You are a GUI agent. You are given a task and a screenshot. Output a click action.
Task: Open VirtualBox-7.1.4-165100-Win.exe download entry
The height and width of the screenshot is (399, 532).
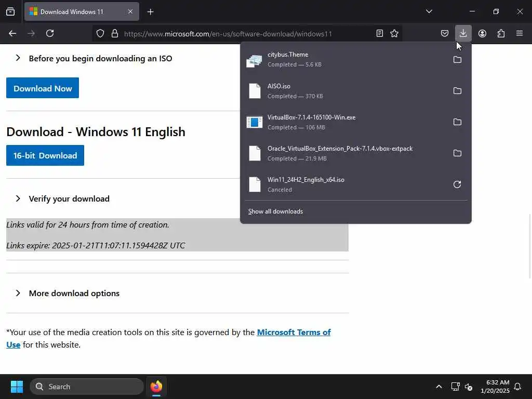pos(346,122)
